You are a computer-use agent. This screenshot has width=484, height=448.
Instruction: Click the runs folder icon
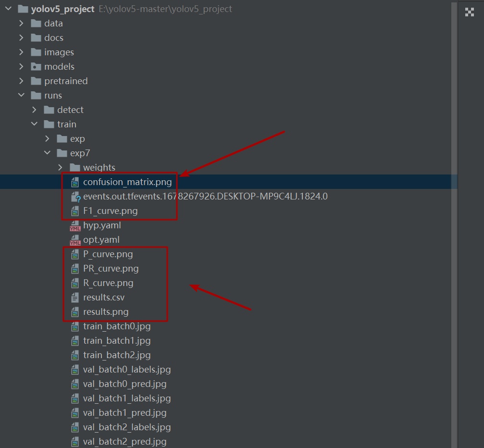pyautogui.click(x=36, y=95)
